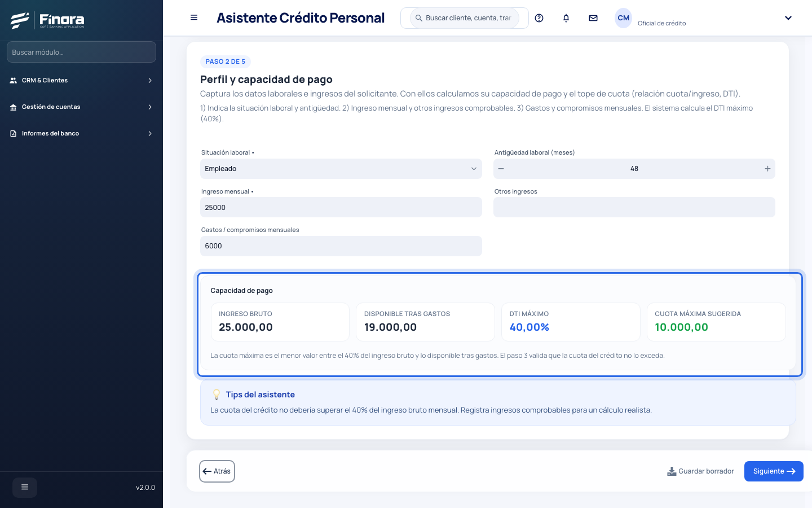This screenshot has width=812, height=508.
Task: Click the v2.0.0 version label
Action: [145, 488]
